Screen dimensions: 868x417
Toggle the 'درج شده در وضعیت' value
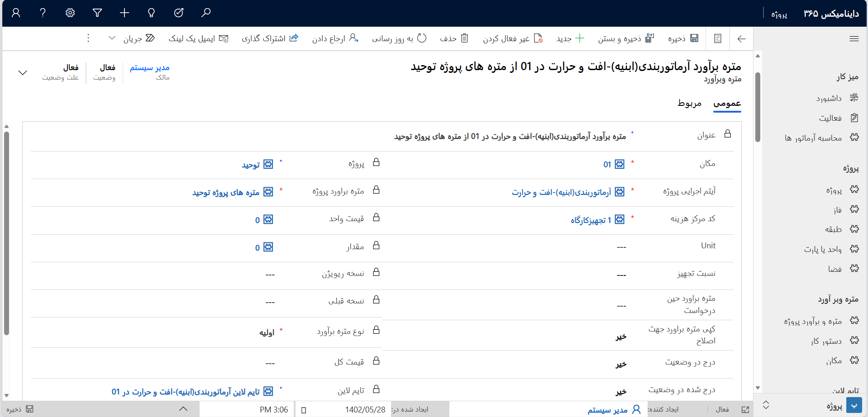621,392
